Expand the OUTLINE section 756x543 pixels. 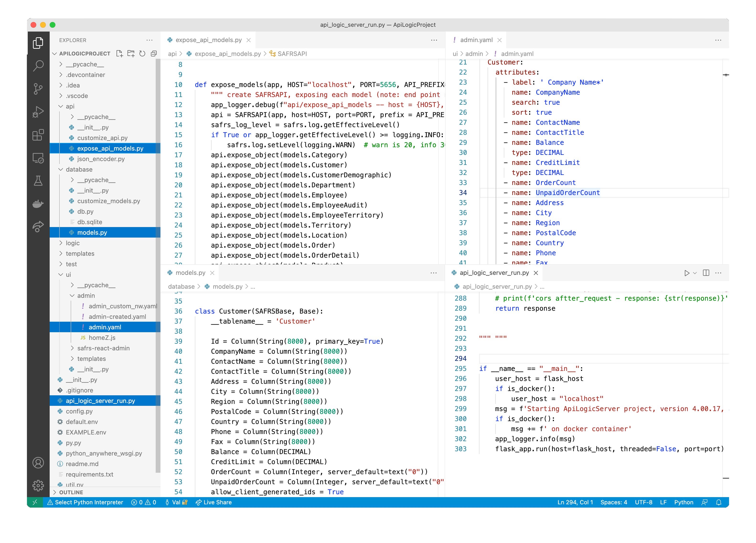pyautogui.click(x=71, y=492)
